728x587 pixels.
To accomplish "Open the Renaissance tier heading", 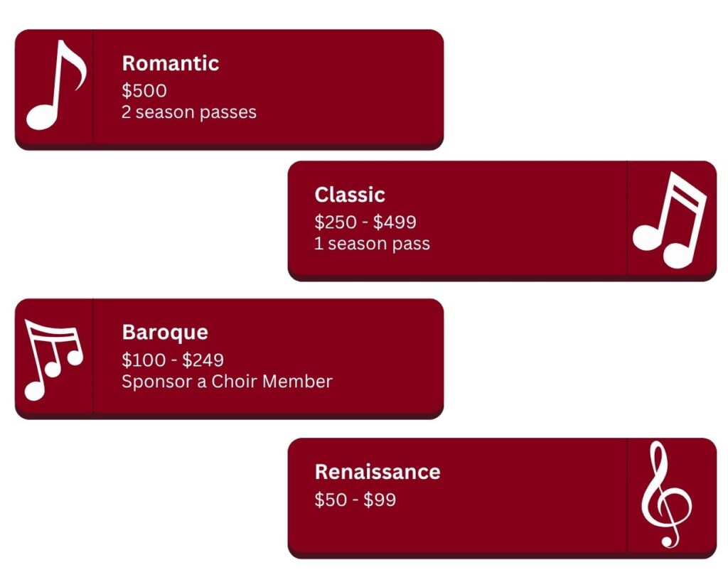I will point(378,472).
